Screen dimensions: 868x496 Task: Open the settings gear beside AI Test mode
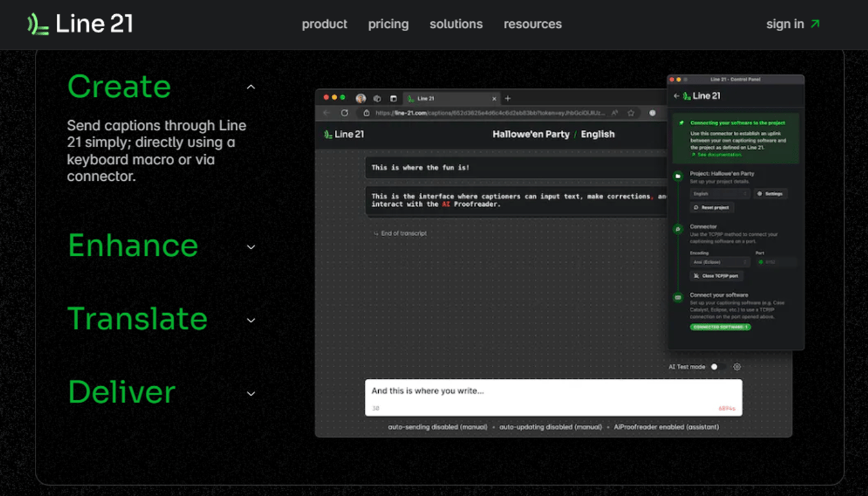(x=737, y=367)
